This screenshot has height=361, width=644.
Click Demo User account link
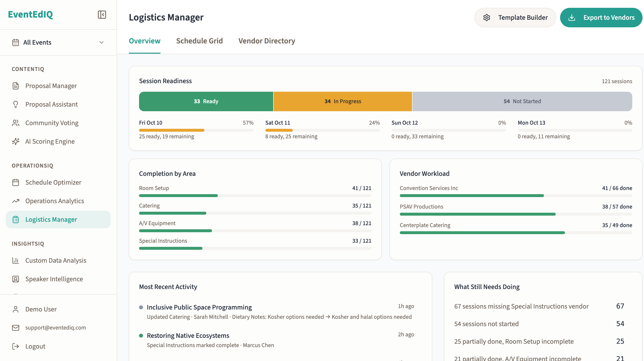(x=58, y=309)
